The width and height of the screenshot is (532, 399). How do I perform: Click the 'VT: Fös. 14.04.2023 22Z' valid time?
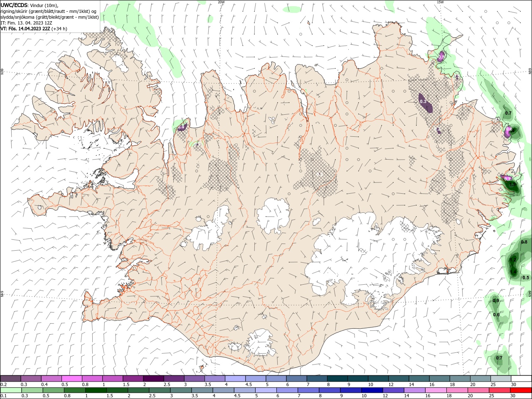pos(25,29)
